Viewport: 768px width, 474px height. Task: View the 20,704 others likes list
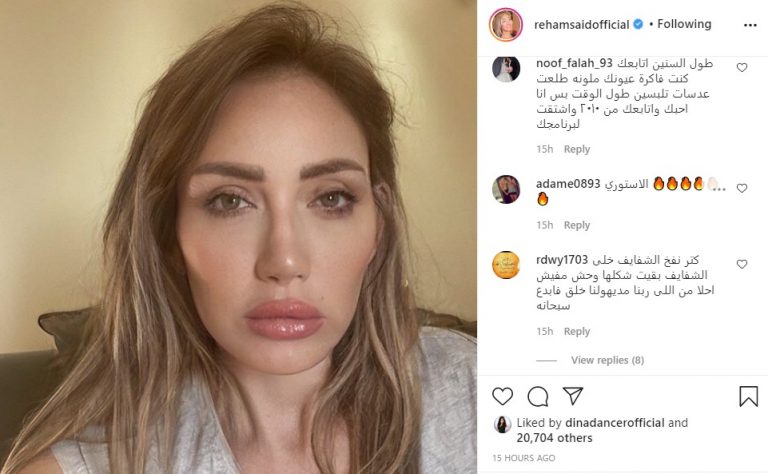(x=554, y=438)
